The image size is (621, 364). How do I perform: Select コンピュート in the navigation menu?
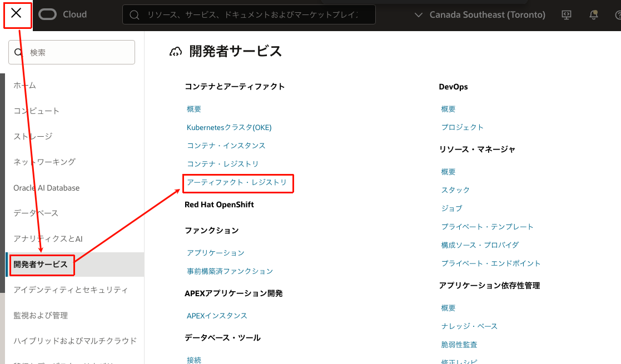(37, 111)
